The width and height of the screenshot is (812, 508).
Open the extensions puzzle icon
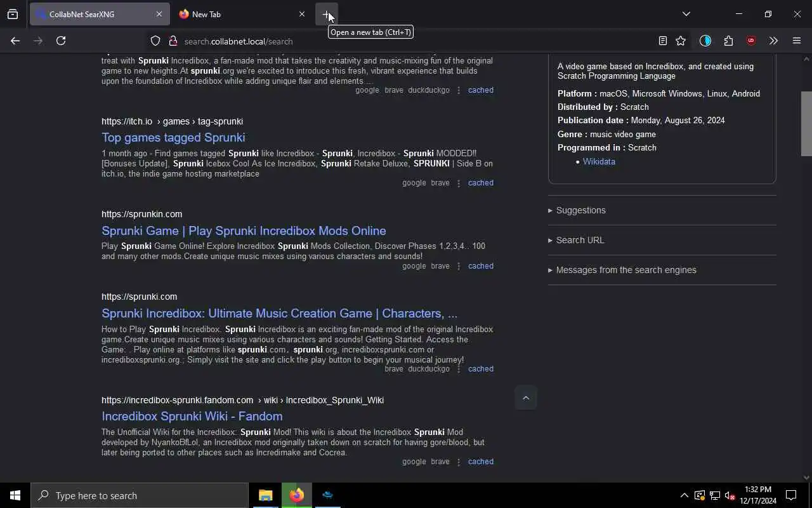click(x=728, y=41)
